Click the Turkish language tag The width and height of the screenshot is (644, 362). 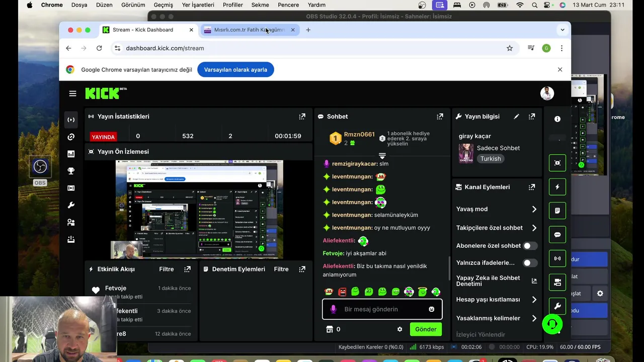pos(491,158)
